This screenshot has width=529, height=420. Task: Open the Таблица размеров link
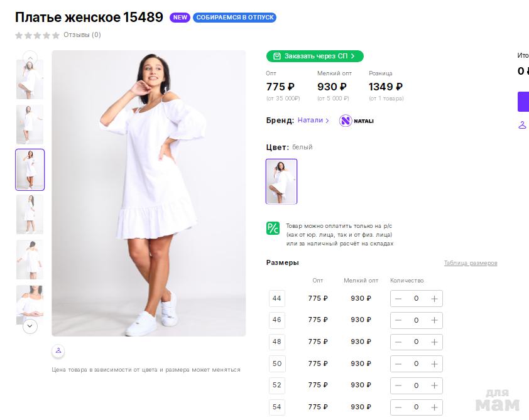(x=470, y=263)
